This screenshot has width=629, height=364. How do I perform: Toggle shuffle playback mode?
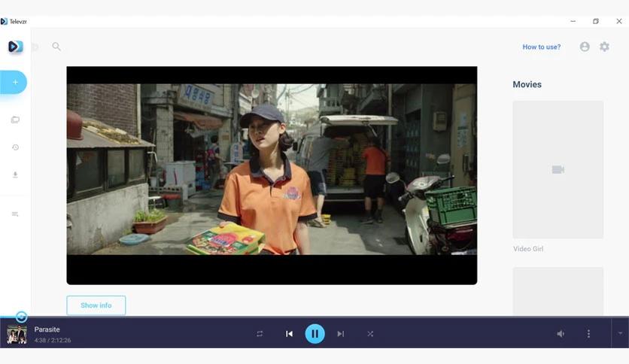370,333
